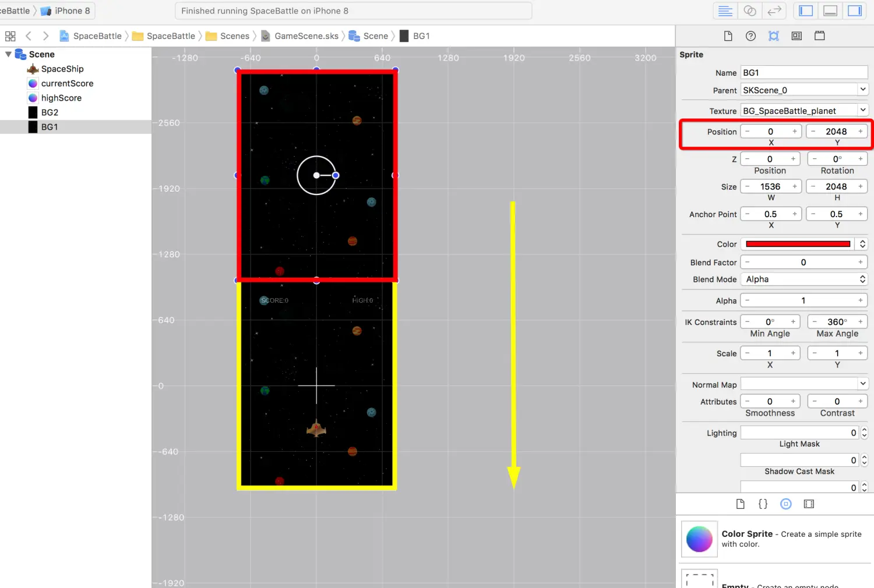Increase IK Min Angle value
Viewport: 874px width, 588px height.
(x=793, y=322)
